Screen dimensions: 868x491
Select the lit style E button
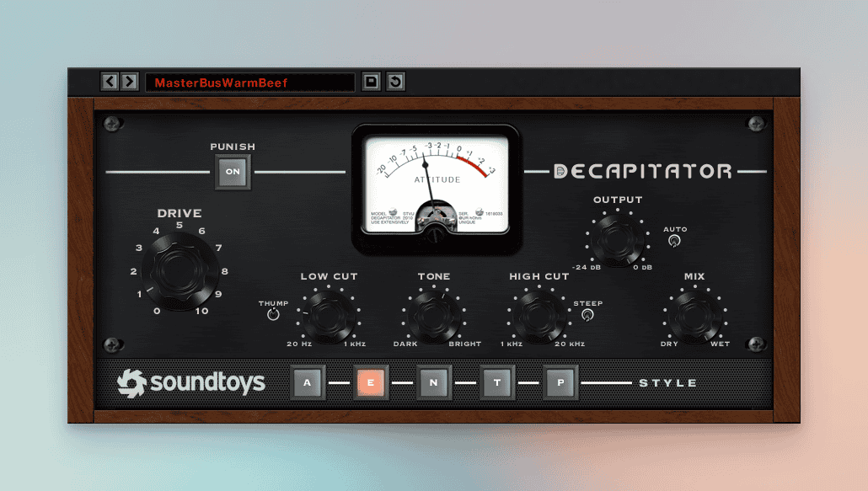click(x=371, y=382)
